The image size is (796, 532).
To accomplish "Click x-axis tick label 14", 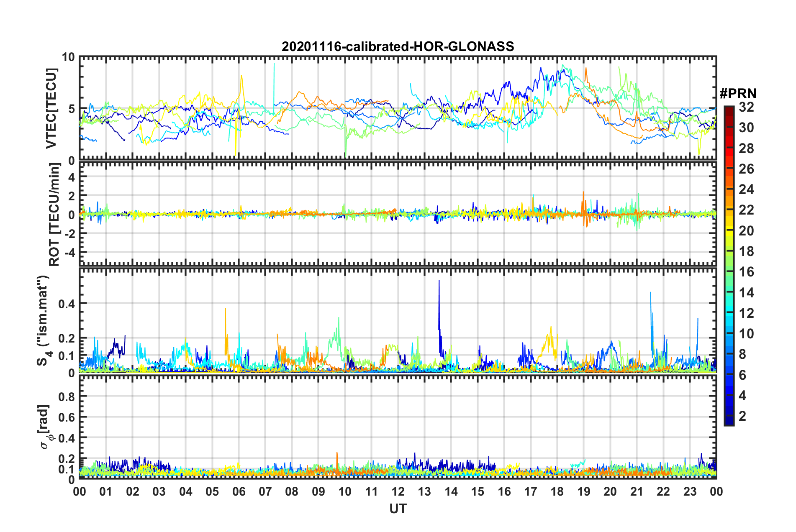I will pyautogui.click(x=451, y=491).
